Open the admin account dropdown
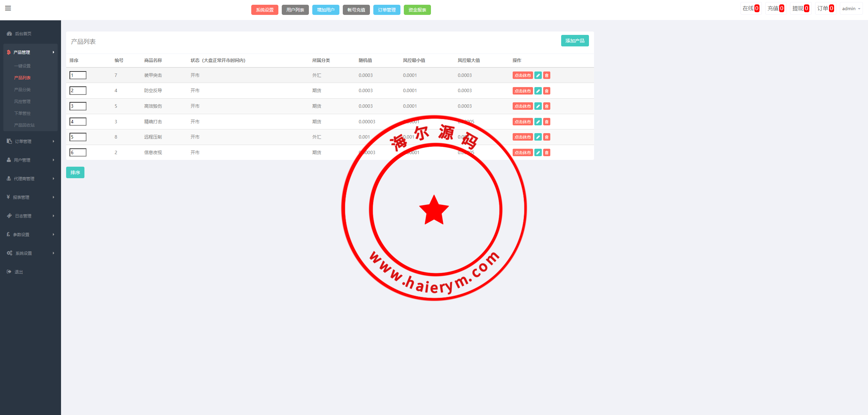The height and width of the screenshot is (415, 868). (x=850, y=8)
